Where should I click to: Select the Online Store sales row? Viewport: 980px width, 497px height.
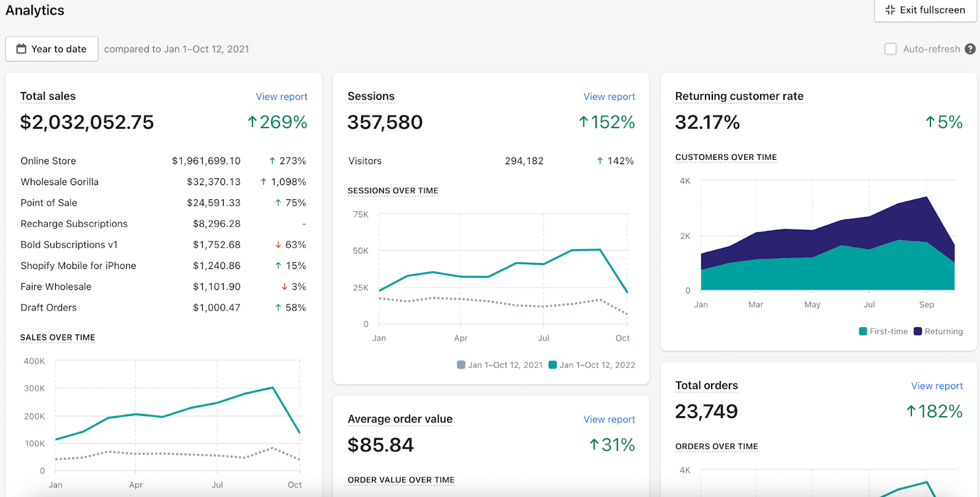(x=164, y=161)
